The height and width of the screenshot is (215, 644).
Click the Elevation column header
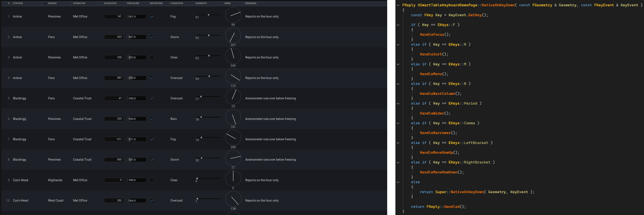tap(114, 3)
